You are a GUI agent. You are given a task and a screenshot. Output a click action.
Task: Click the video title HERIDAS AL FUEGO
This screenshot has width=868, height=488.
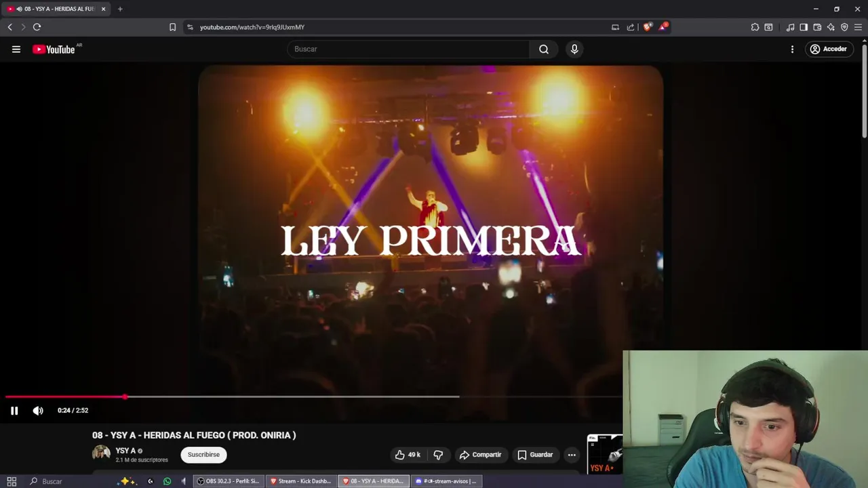194,435
